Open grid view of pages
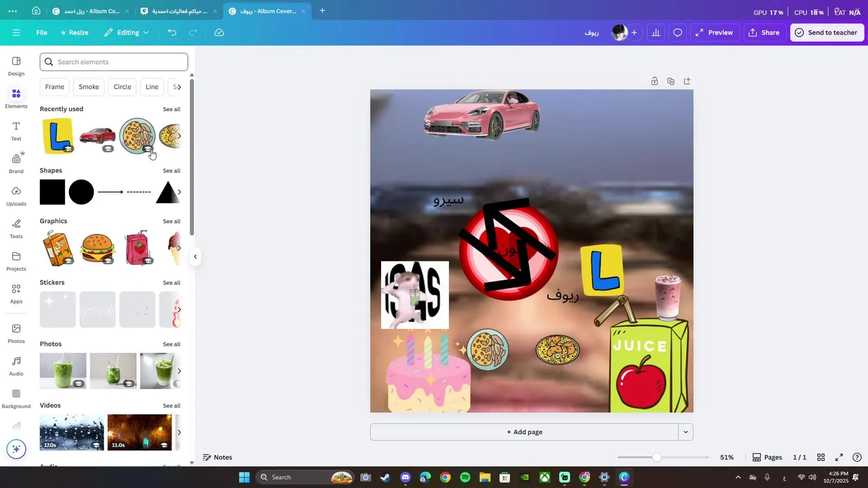868x488 pixels. pos(821,457)
